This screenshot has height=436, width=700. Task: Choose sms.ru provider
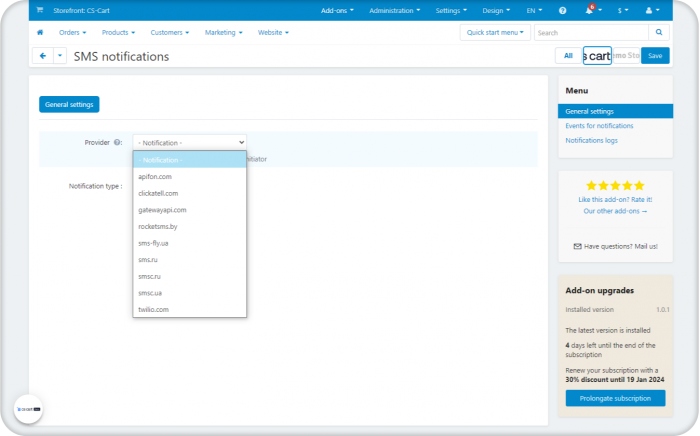(x=190, y=260)
